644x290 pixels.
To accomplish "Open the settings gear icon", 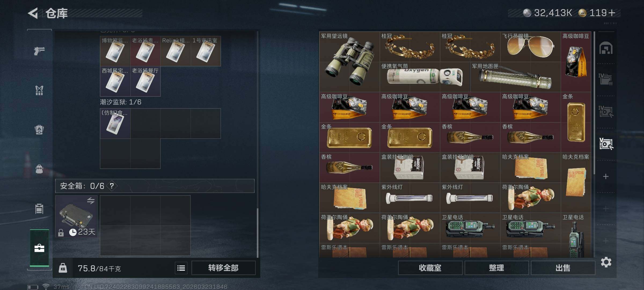I will (x=606, y=262).
